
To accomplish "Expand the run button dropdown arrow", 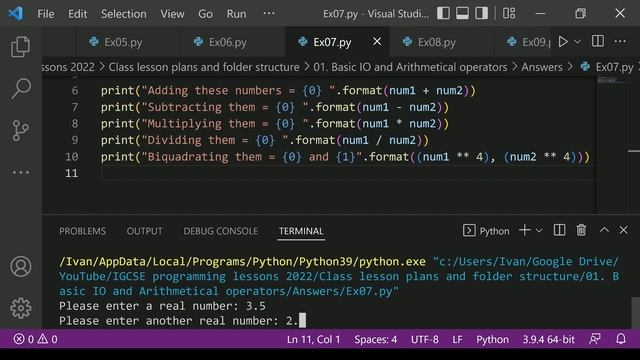I will click(x=578, y=42).
